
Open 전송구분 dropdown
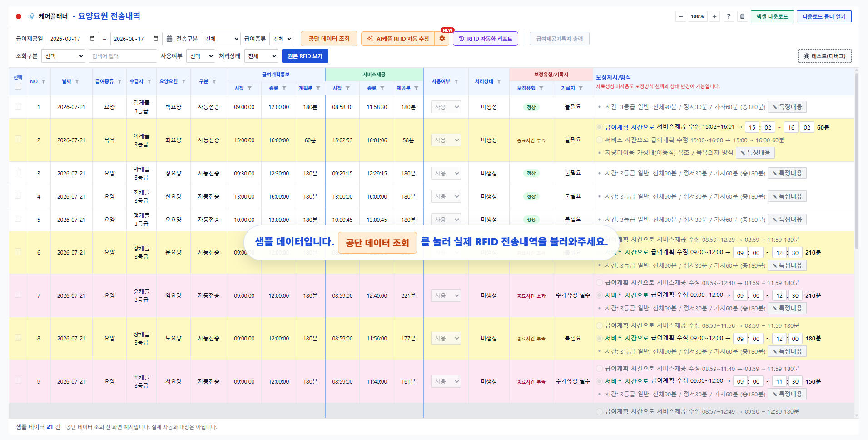[221, 39]
